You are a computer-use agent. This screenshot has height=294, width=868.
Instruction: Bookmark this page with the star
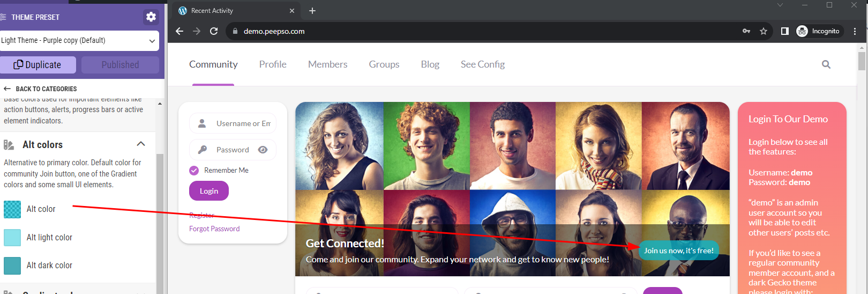(x=764, y=31)
